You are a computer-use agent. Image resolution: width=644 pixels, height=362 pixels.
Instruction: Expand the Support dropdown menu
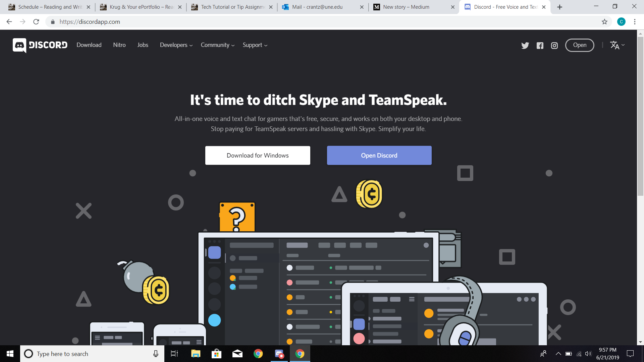[x=255, y=45]
